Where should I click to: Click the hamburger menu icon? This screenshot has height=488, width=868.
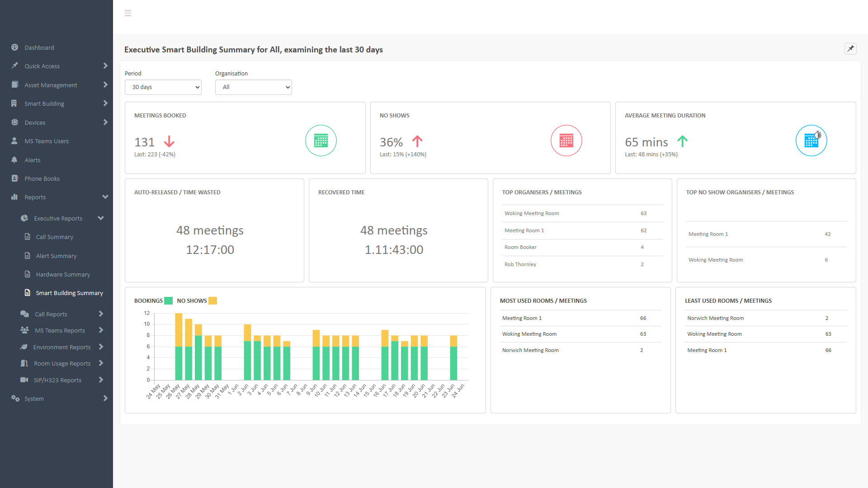(x=128, y=13)
